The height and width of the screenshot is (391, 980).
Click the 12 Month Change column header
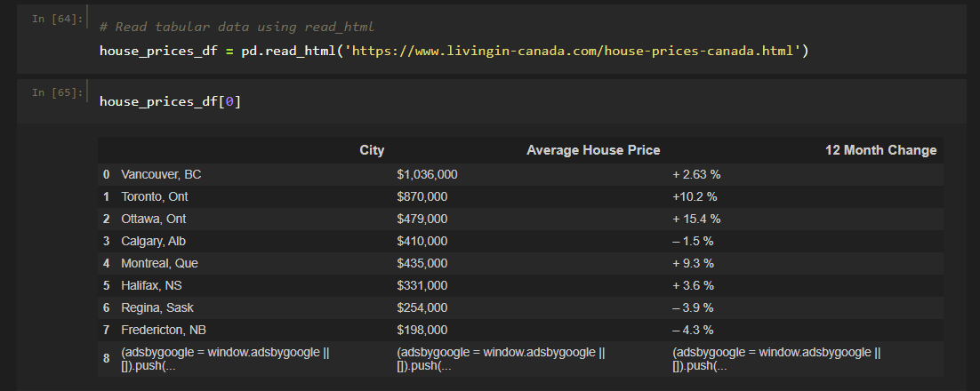pyautogui.click(x=880, y=150)
